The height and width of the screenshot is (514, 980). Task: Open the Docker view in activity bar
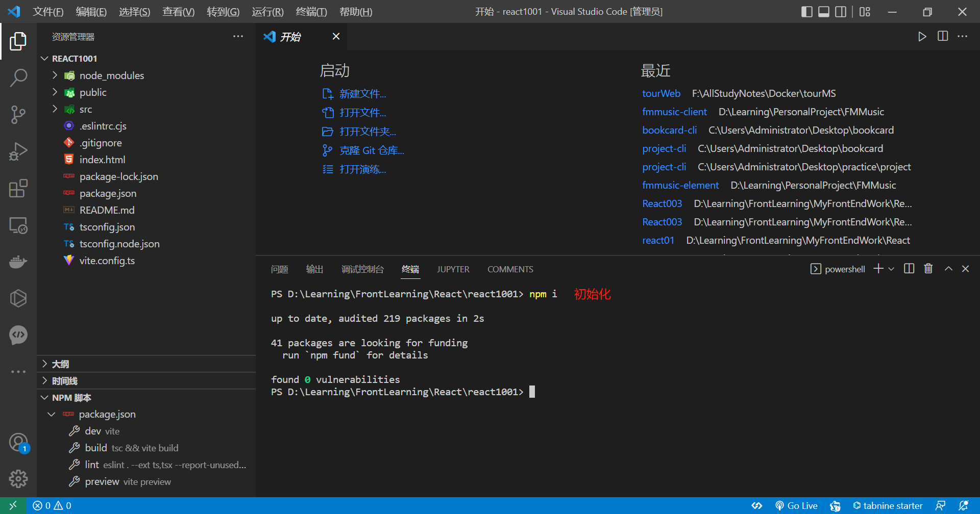[18, 262]
